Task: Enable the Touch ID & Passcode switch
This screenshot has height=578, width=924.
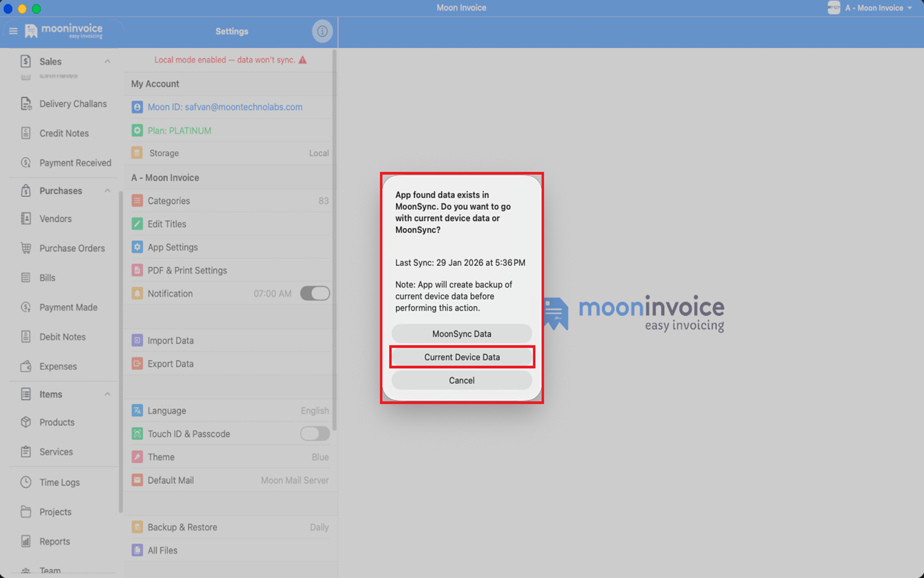Action: point(314,434)
